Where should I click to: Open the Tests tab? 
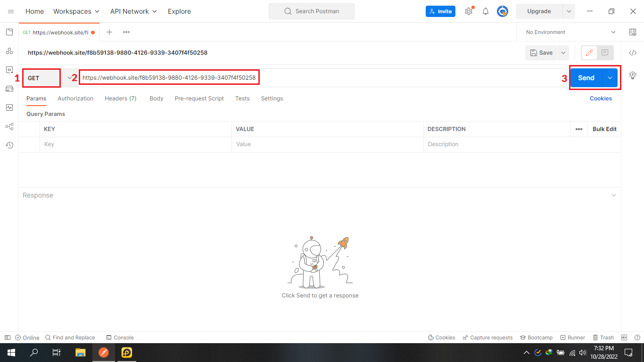click(242, 99)
